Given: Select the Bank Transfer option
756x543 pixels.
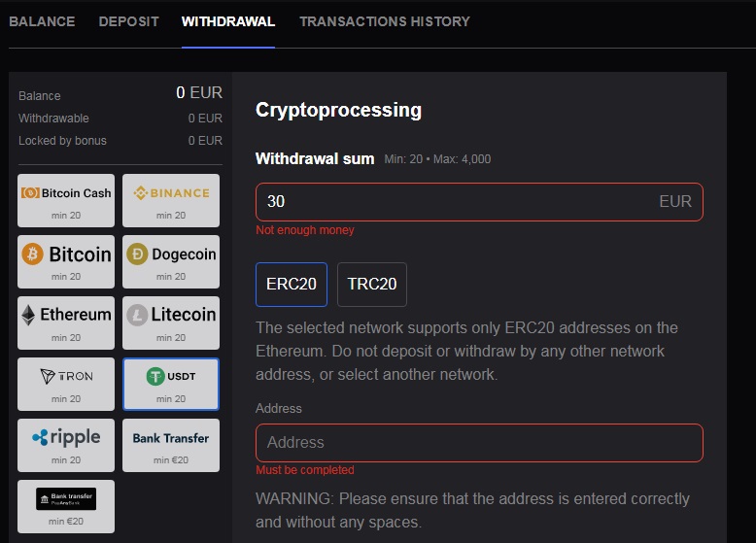Looking at the screenshot, I should pos(171,445).
